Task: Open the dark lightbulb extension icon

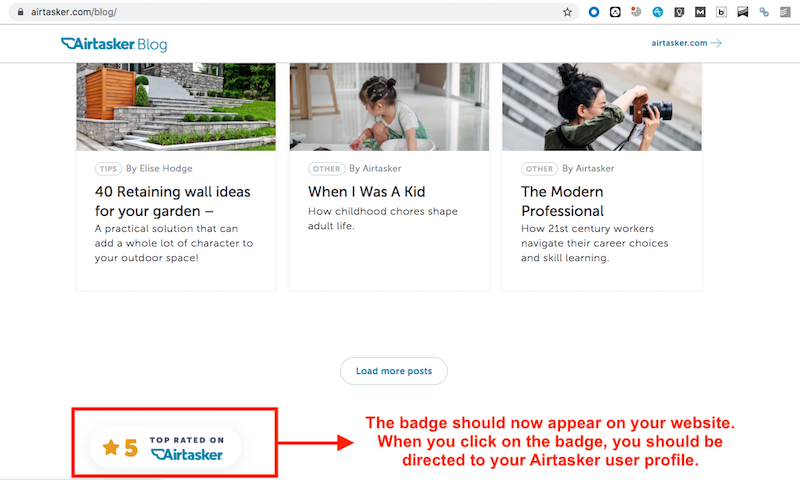Action: 679,12
